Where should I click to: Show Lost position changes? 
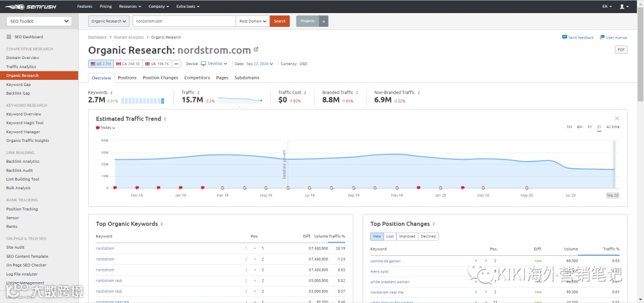(x=390, y=236)
